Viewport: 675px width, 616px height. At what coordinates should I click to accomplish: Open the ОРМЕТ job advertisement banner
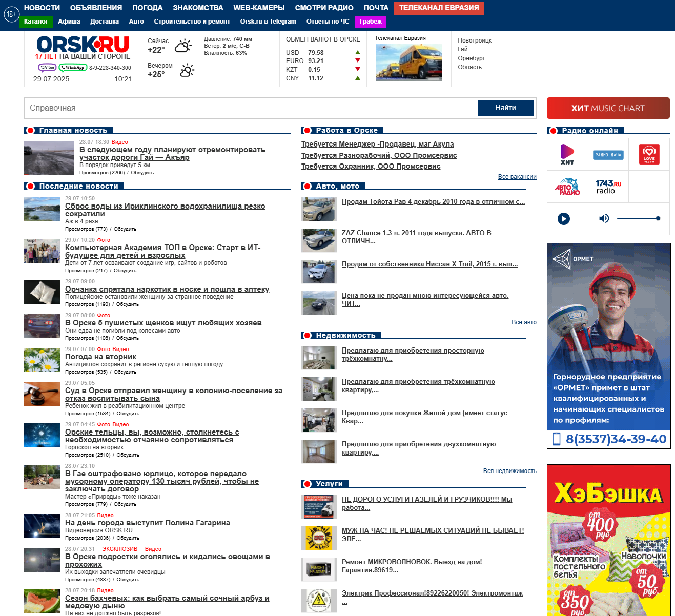pyautogui.click(x=609, y=346)
